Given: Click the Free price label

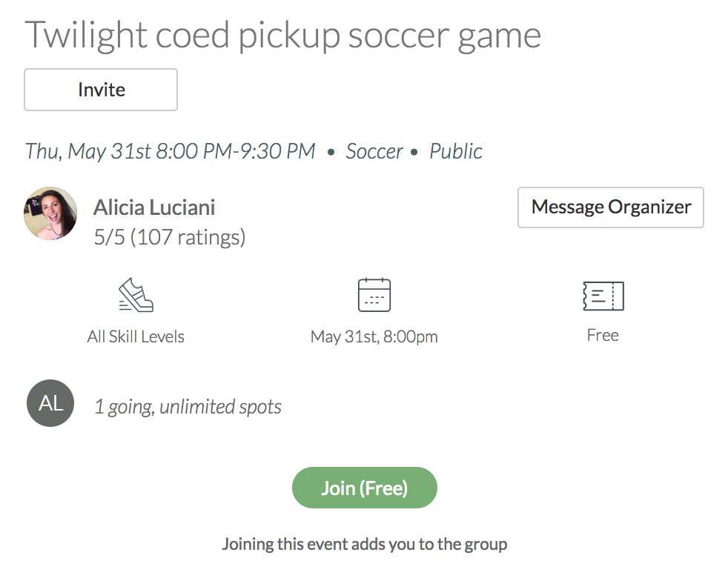Looking at the screenshot, I should [603, 335].
